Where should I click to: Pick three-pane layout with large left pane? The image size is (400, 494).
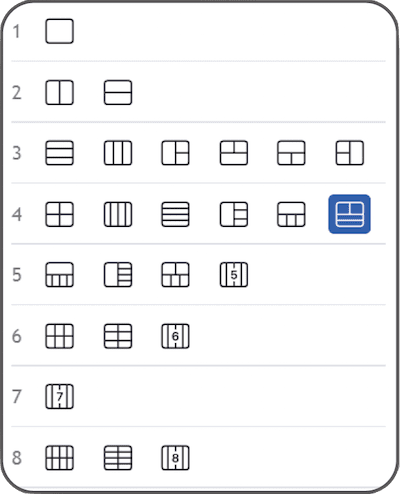[x=175, y=153]
